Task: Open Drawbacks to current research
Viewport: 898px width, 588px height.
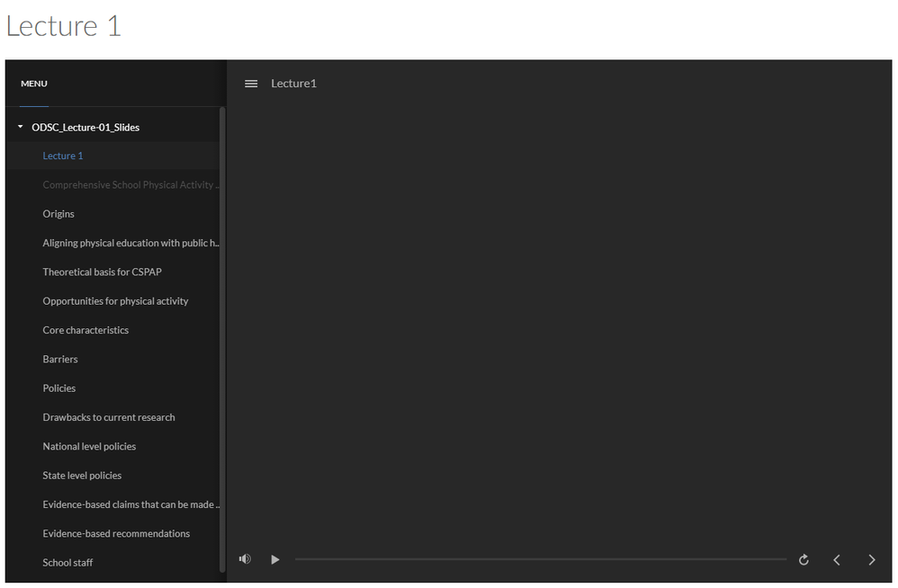Action: tap(108, 416)
